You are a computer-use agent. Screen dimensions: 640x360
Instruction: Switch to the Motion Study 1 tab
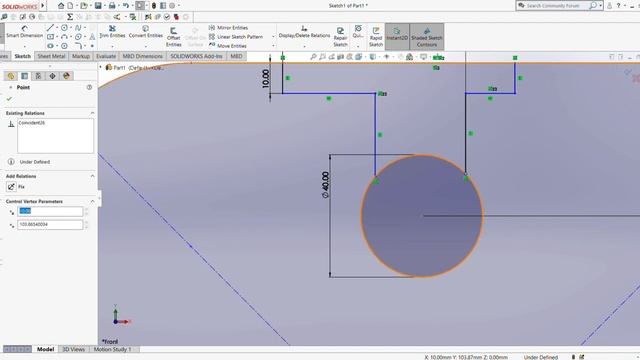113,349
